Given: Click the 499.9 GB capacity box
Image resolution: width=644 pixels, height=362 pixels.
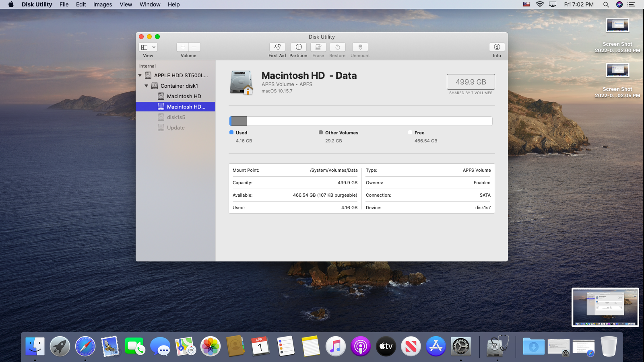Looking at the screenshot, I should click(x=471, y=82).
